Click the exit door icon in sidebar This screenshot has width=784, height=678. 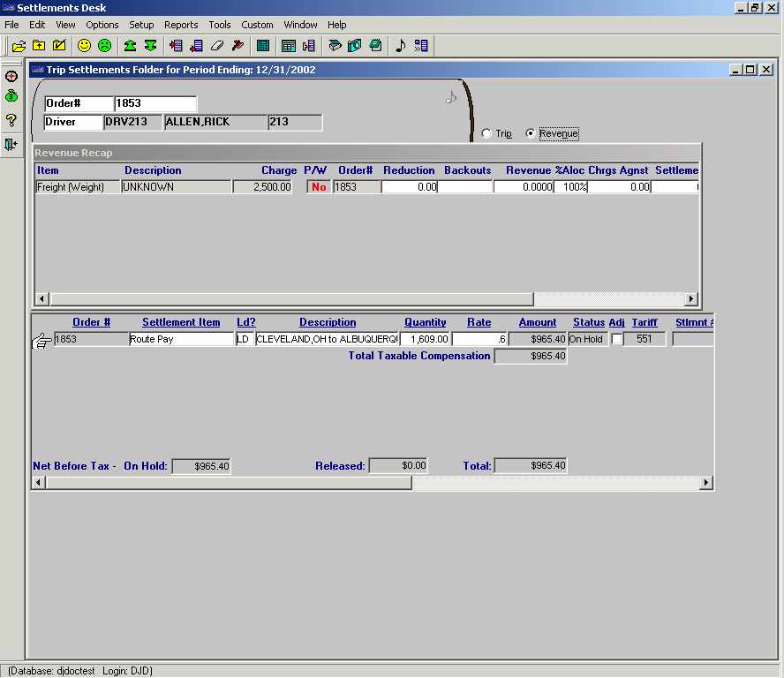tap(11, 144)
